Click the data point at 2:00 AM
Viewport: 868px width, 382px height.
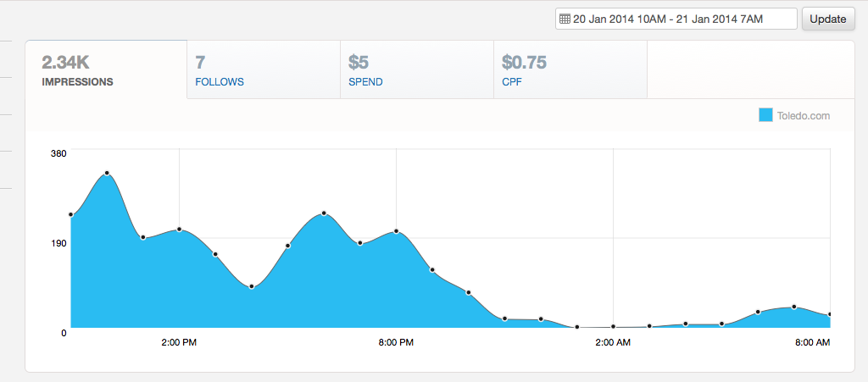click(614, 327)
